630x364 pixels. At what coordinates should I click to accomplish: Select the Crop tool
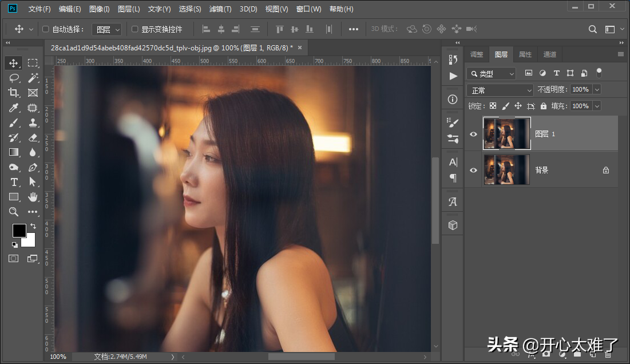14,93
